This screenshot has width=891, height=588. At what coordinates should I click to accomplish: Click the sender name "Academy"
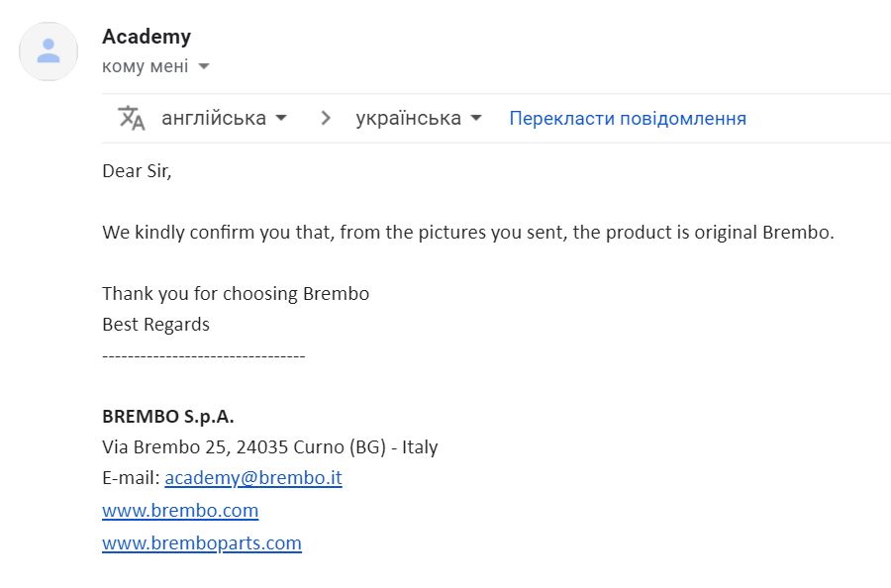(147, 37)
